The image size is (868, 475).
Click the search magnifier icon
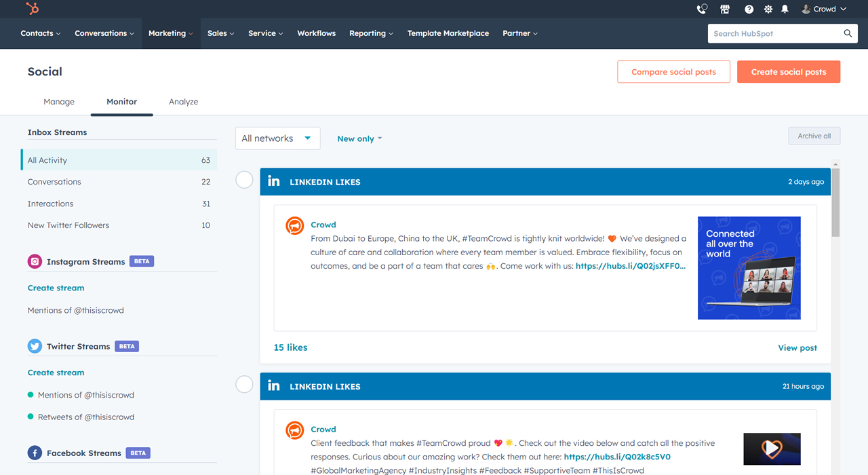tap(848, 33)
